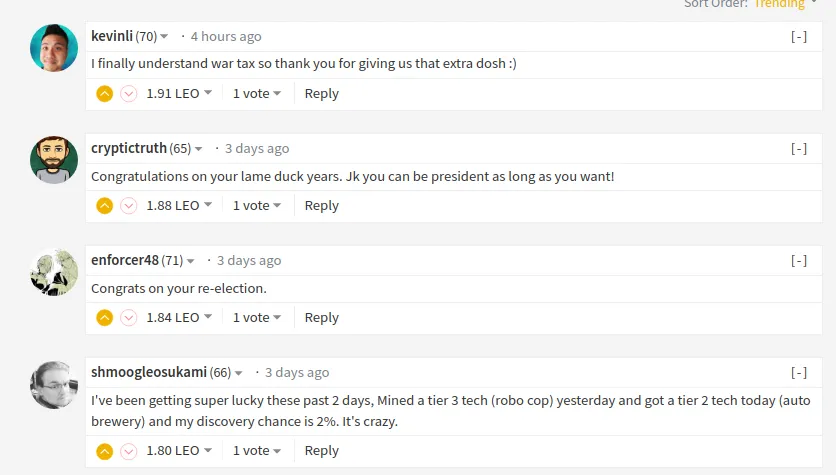Upvote kevinli's comment
The width and height of the screenshot is (836, 475).
(104, 94)
